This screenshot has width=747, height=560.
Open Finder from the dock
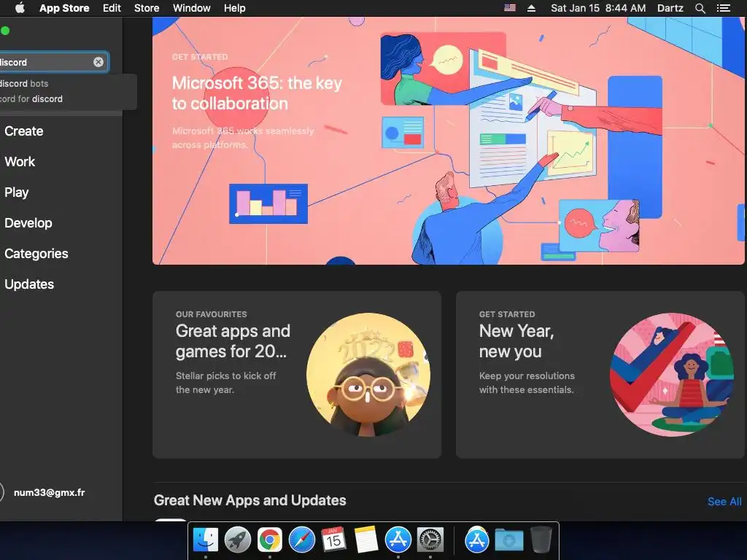(206, 540)
